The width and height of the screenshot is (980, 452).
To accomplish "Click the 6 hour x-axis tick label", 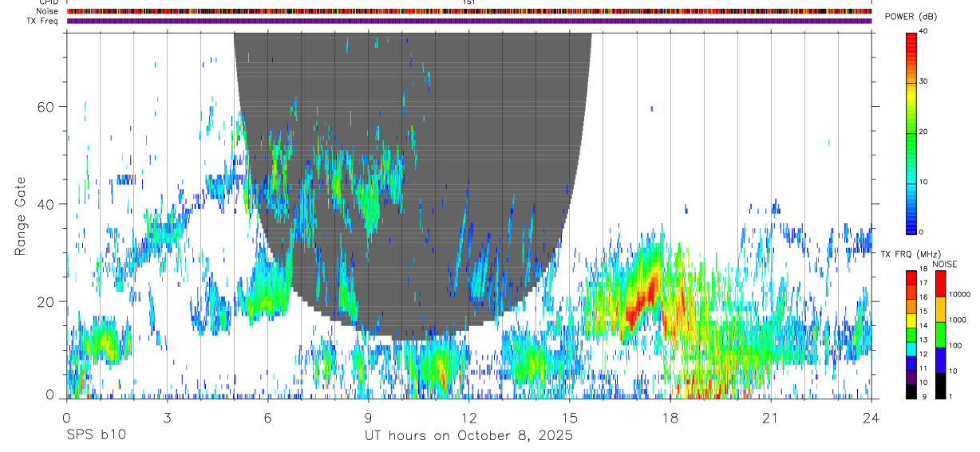I will point(267,417).
